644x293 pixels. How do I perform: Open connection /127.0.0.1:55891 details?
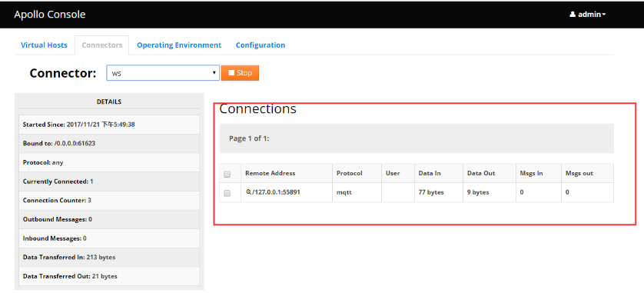tap(276, 192)
